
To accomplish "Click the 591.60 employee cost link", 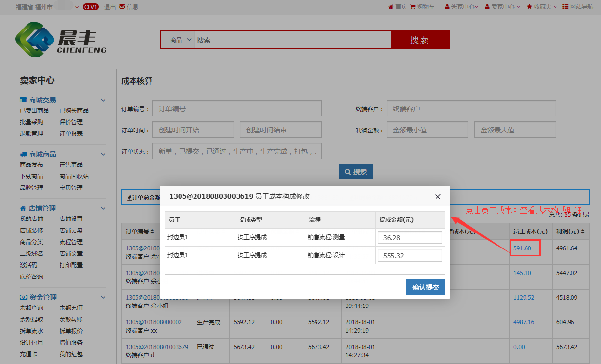I will [522, 248].
